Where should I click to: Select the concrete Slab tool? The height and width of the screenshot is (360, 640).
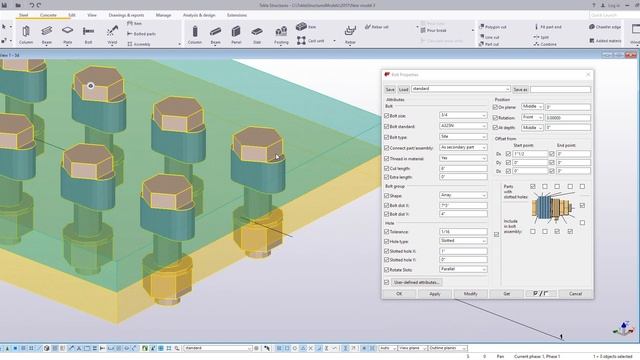coord(257,34)
